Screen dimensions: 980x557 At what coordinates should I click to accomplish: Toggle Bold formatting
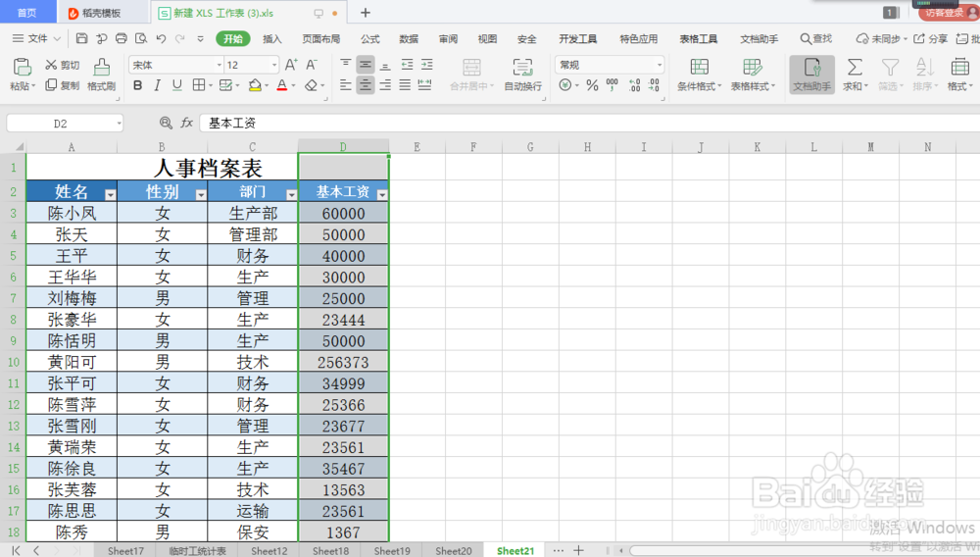click(x=137, y=85)
